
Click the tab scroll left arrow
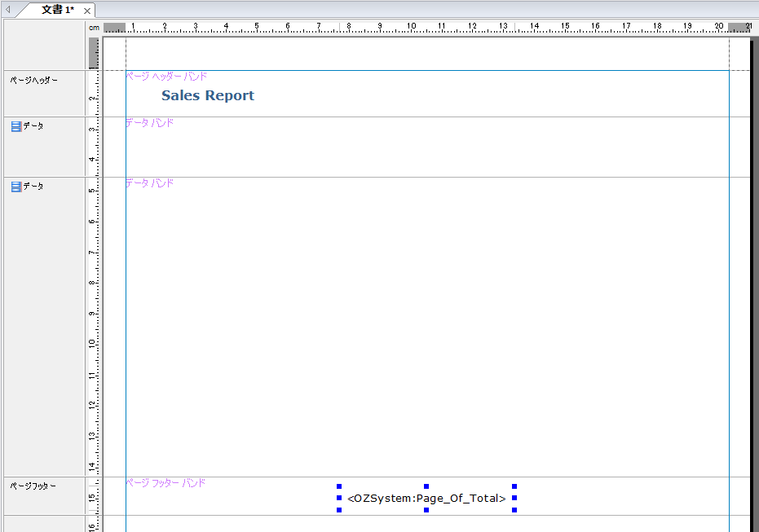(x=8, y=10)
